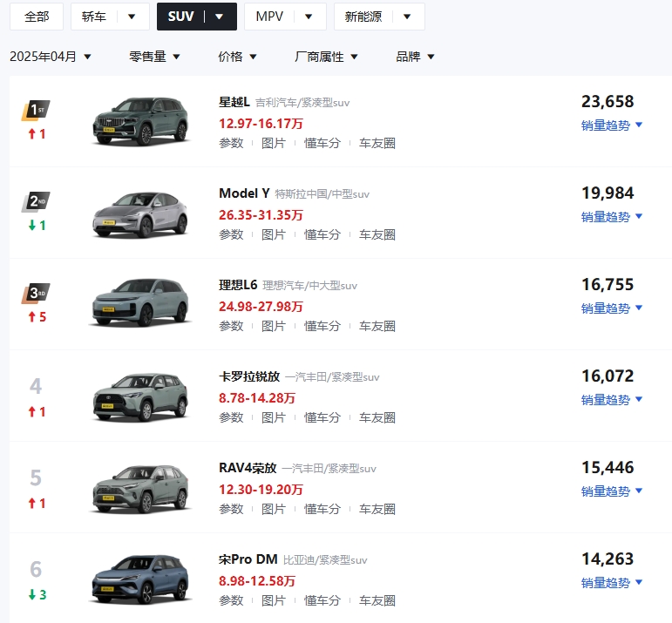
Task: Open 图片 for 宋Pro DM
Action: pos(274,600)
